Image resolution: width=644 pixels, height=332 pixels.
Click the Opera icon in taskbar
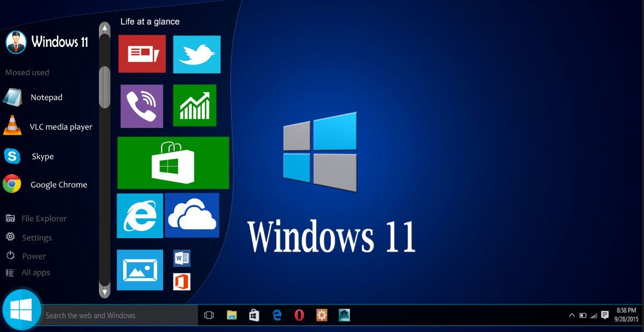coord(299,316)
